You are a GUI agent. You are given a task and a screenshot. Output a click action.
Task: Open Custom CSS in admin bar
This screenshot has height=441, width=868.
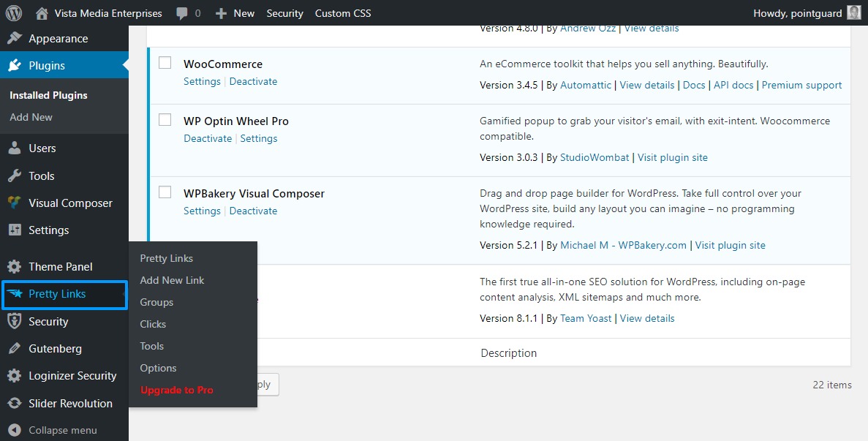343,13
